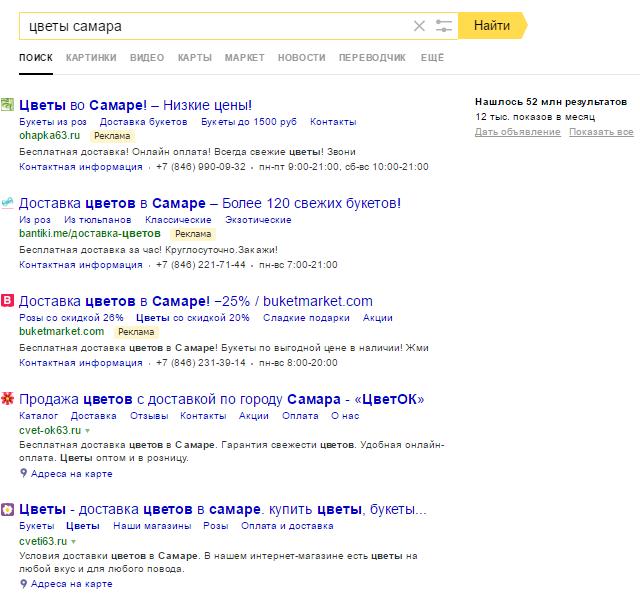Open 'Оплата' sitelink of ЦветОК
640x604 pixels.
pyautogui.click(x=300, y=415)
